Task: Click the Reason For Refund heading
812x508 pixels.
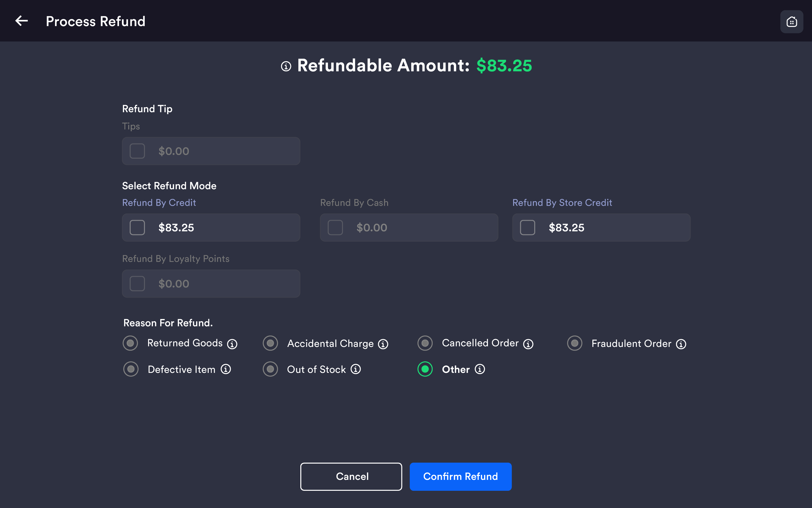Action: coord(168,323)
